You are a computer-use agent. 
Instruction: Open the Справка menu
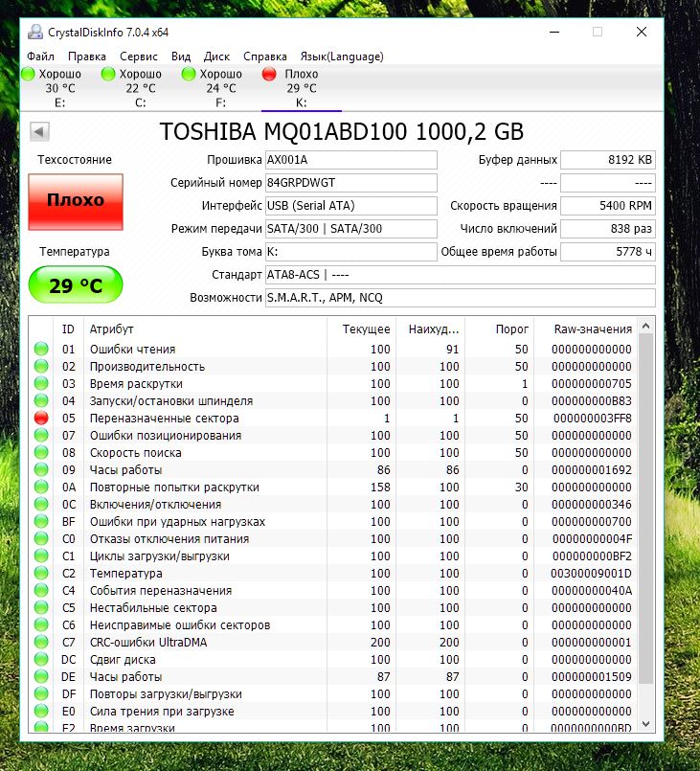tap(265, 57)
